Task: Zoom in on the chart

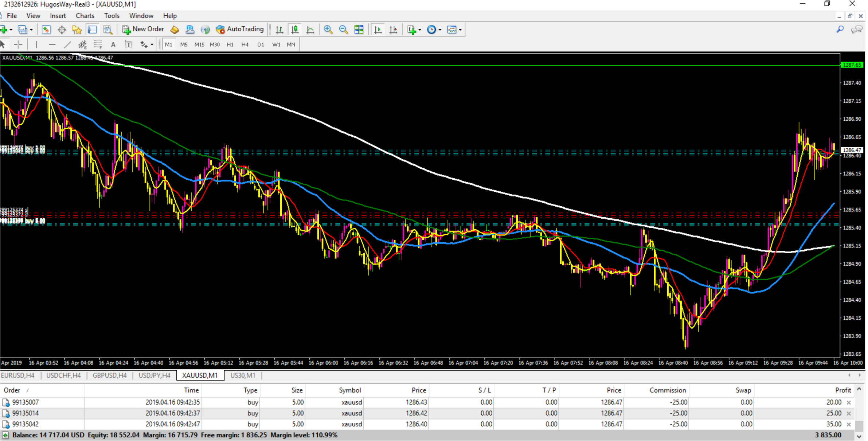Action: pyautogui.click(x=328, y=30)
